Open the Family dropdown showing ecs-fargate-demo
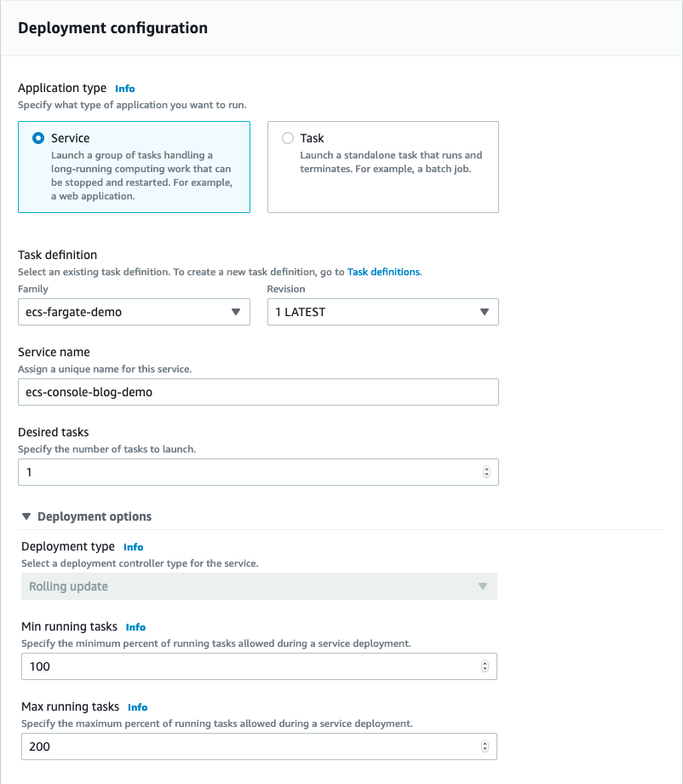This screenshot has height=784, width=683. [x=134, y=312]
